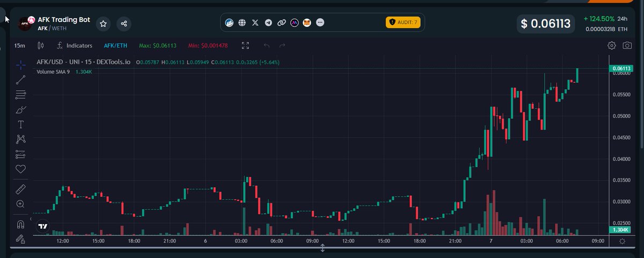Click the 21:00 time axis label near 7
The image size is (644, 258).
pyautogui.click(x=455, y=241)
